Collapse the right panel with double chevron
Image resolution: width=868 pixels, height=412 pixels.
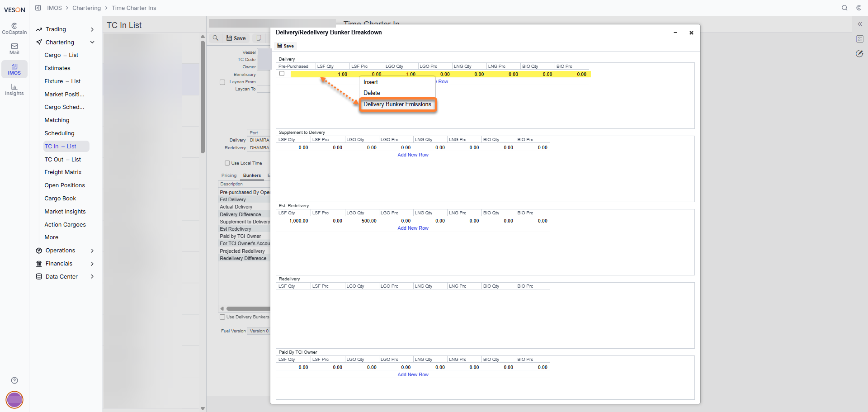860,24
